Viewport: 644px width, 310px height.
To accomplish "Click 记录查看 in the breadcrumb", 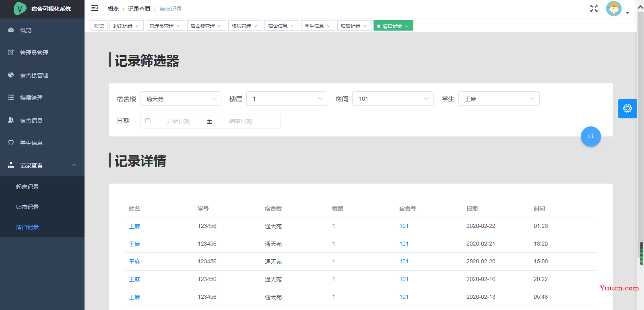I will click(x=139, y=9).
